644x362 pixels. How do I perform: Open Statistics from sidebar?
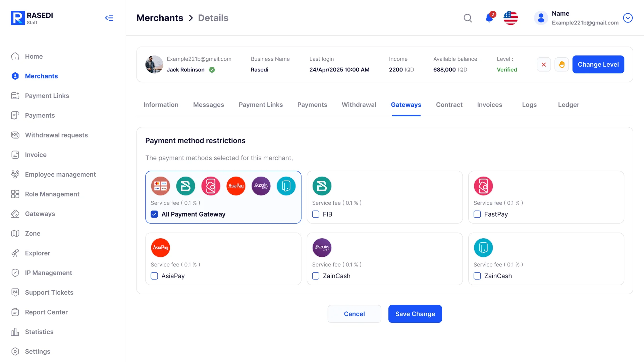tap(39, 332)
